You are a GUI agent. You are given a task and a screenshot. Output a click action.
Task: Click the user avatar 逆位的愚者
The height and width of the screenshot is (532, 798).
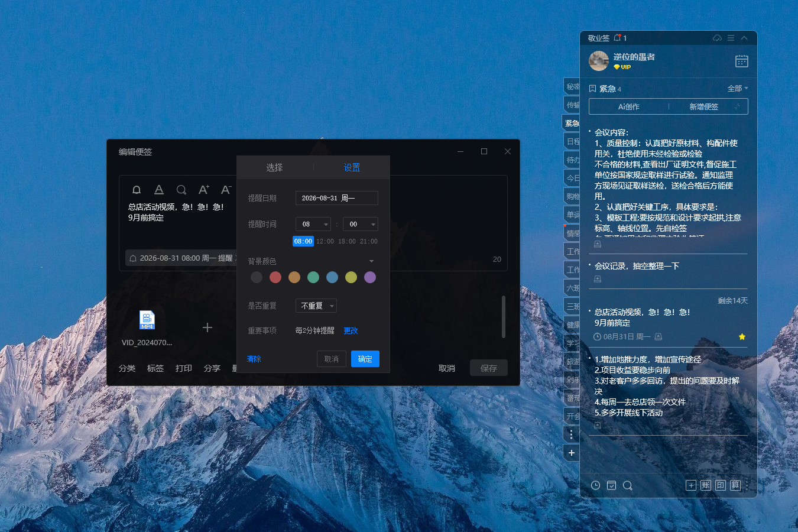tap(599, 61)
